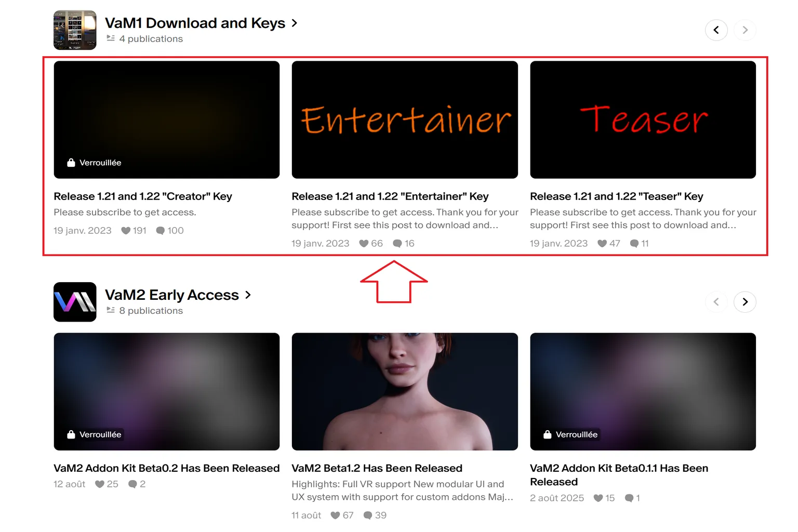Click the orange Entertainer thumbnail

coord(405,120)
